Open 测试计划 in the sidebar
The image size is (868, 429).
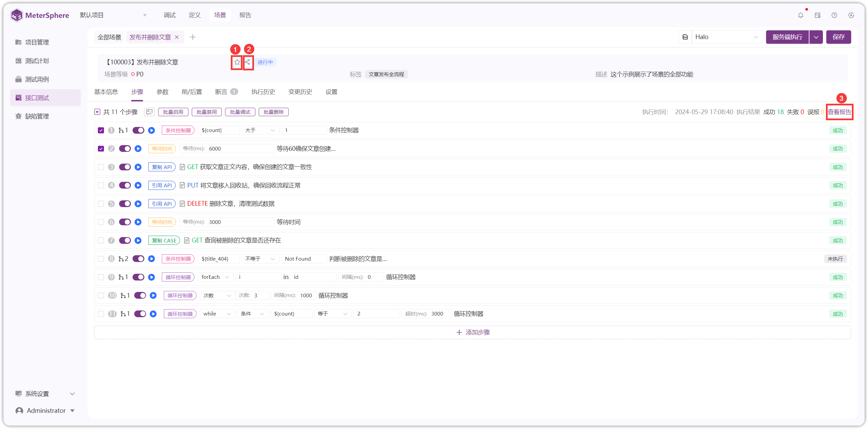coord(37,61)
